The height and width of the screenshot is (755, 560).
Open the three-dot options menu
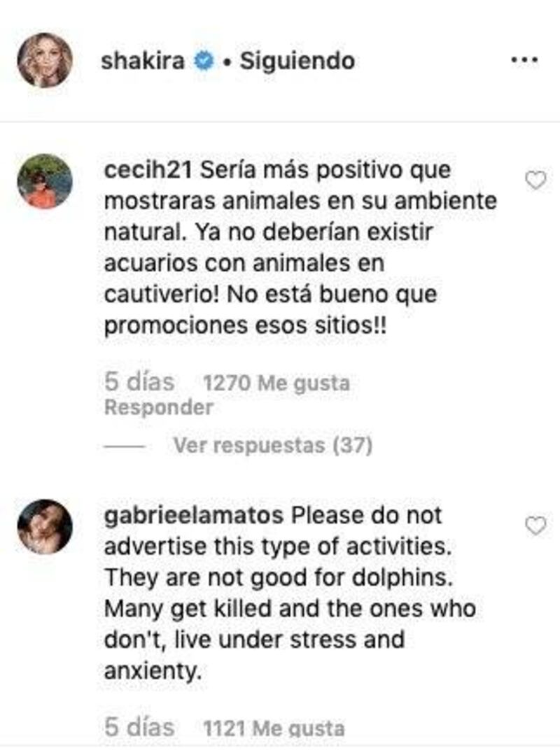[524, 60]
